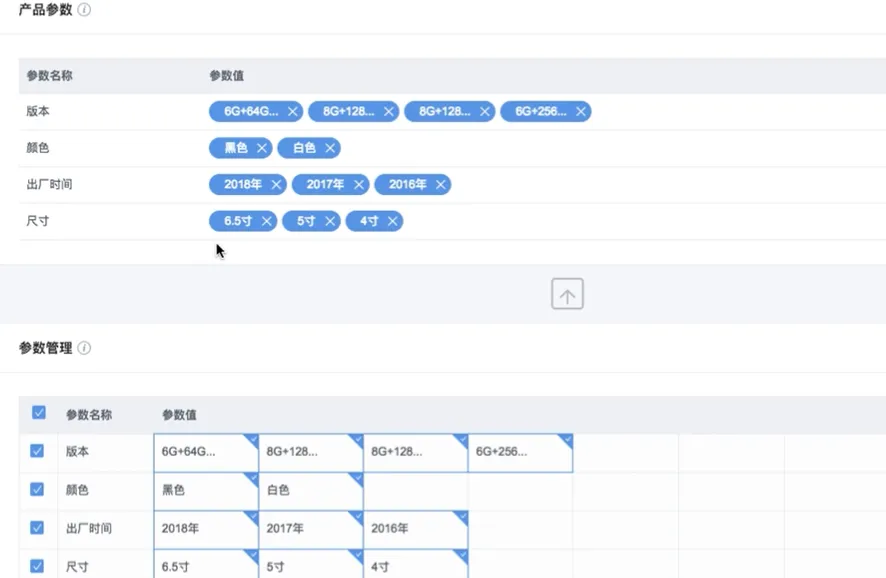
Task: Click the blue 4寸 tag pill
Action: 374,221
